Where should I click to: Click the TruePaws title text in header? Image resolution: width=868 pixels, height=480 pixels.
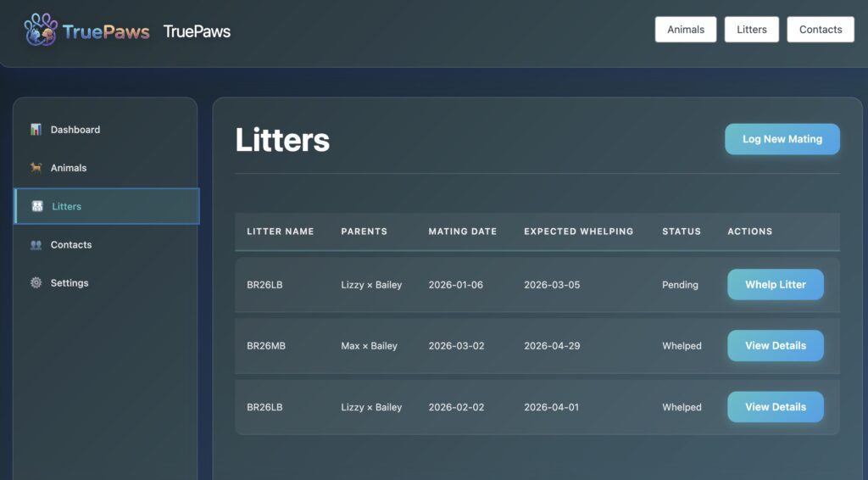pyautogui.click(x=197, y=32)
